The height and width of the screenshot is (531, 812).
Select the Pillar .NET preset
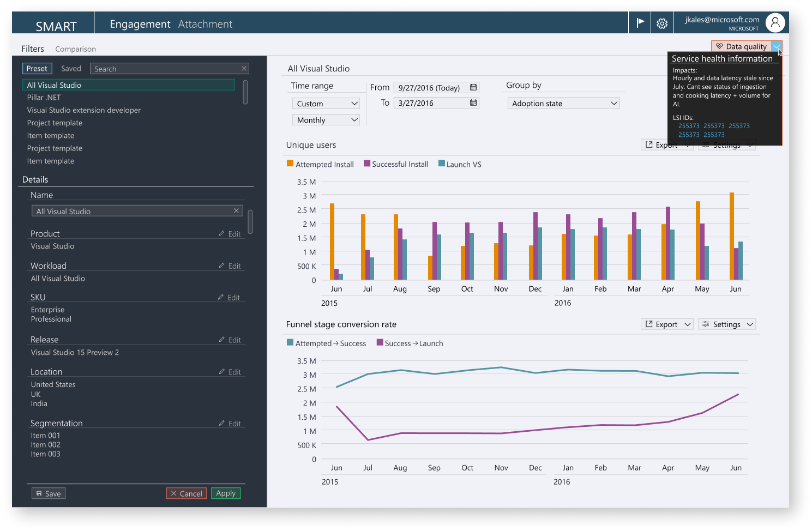coord(44,98)
